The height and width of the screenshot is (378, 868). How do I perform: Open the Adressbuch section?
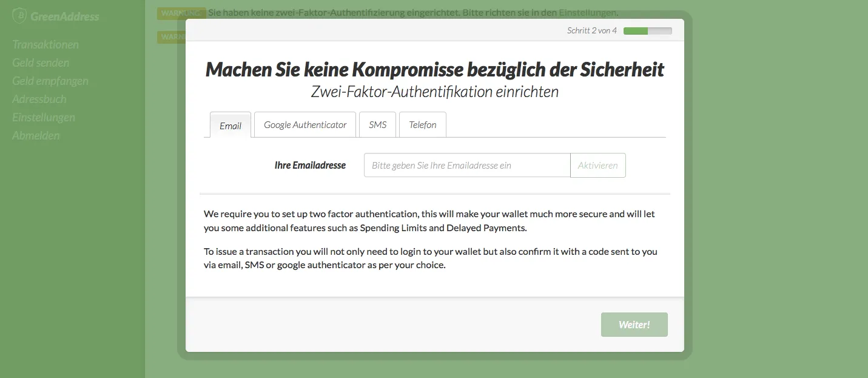[39, 99]
